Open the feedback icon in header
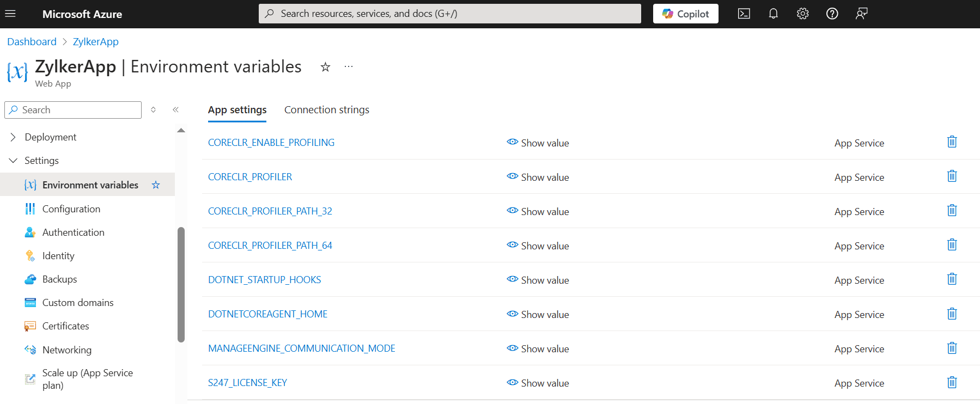 861,14
